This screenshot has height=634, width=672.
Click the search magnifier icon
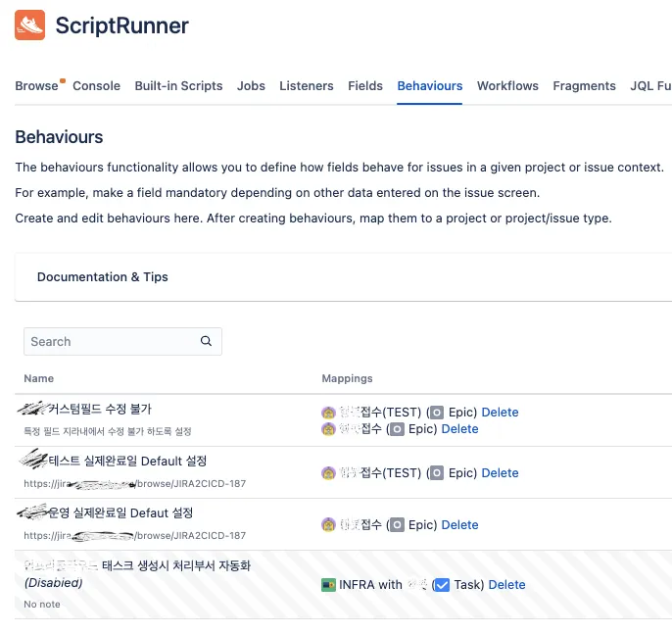[206, 341]
